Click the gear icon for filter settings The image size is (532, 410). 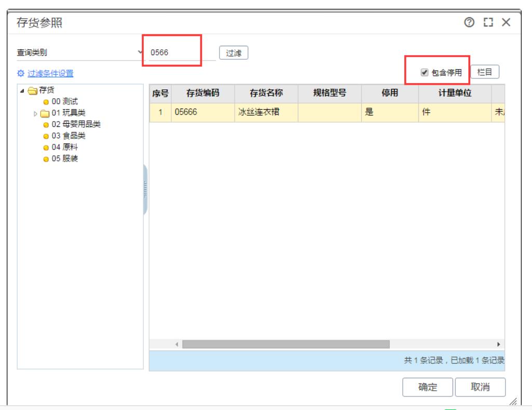tap(21, 74)
